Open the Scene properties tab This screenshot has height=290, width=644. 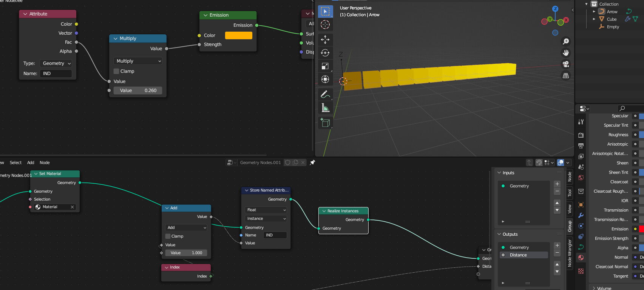tap(581, 167)
